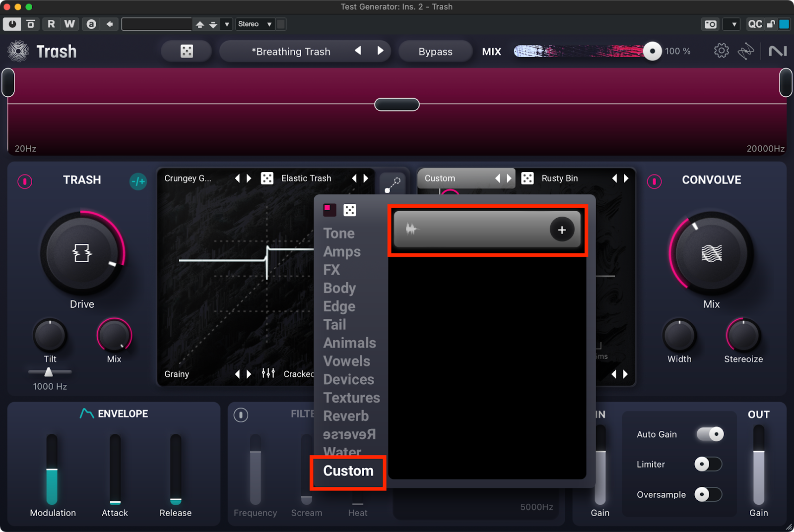Screen dimensions: 794x532
Task: Click the center frequency band handle
Action: (x=397, y=105)
